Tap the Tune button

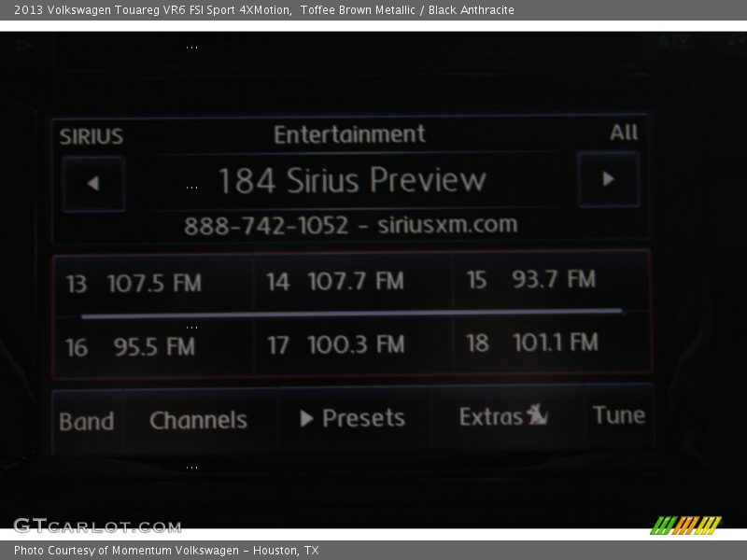tap(618, 415)
